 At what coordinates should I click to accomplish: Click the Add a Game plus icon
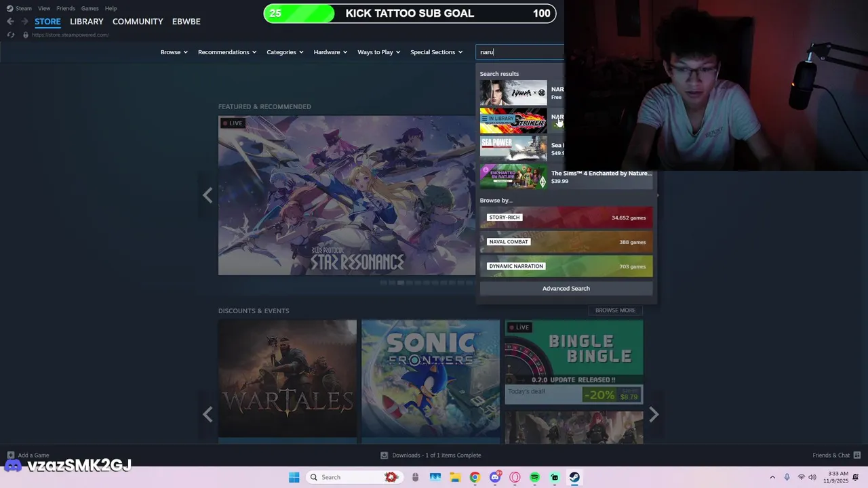(x=10, y=455)
